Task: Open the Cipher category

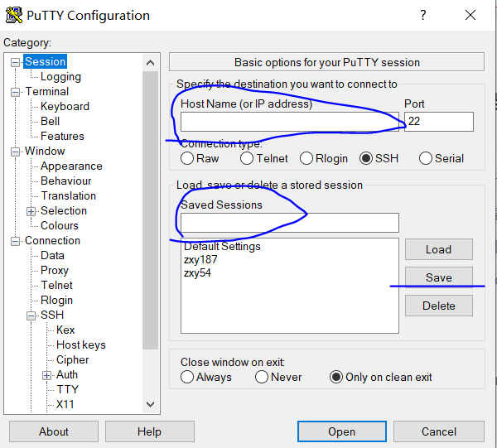Action: 72,359
